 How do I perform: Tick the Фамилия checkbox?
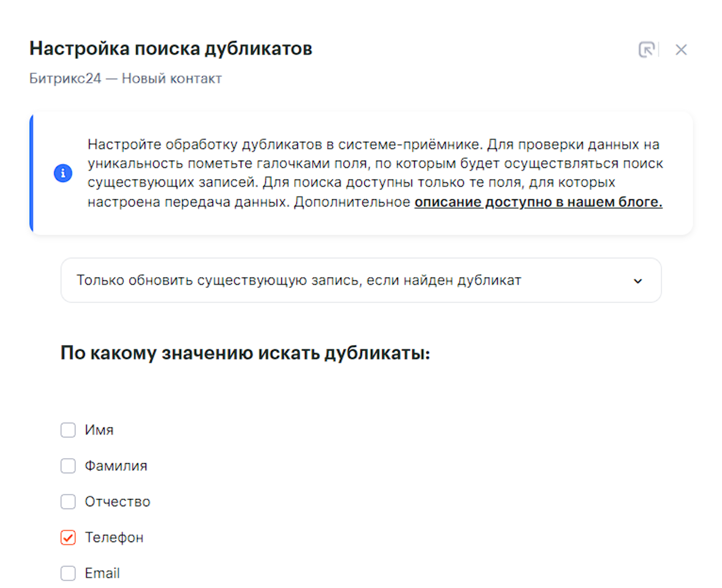[x=68, y=466]
